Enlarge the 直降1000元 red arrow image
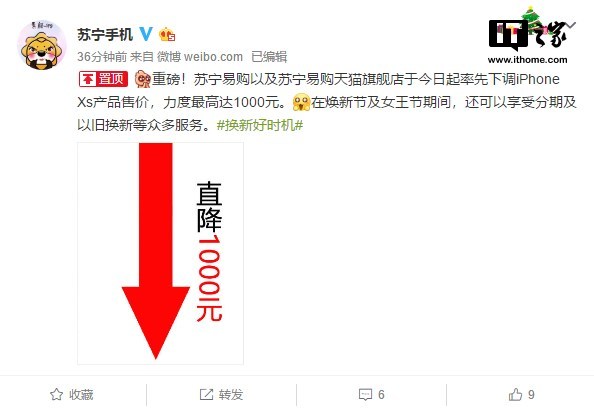This screenshot has height=411, width=594. click(x=160, y=253)
